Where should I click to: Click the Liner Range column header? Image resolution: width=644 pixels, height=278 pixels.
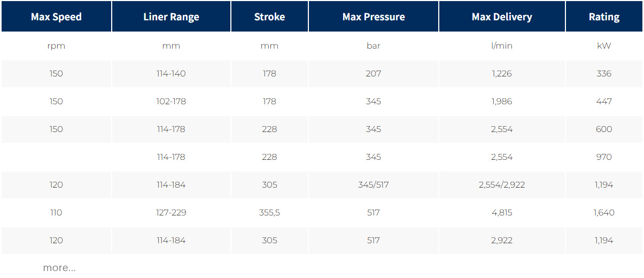coord(171,17)
